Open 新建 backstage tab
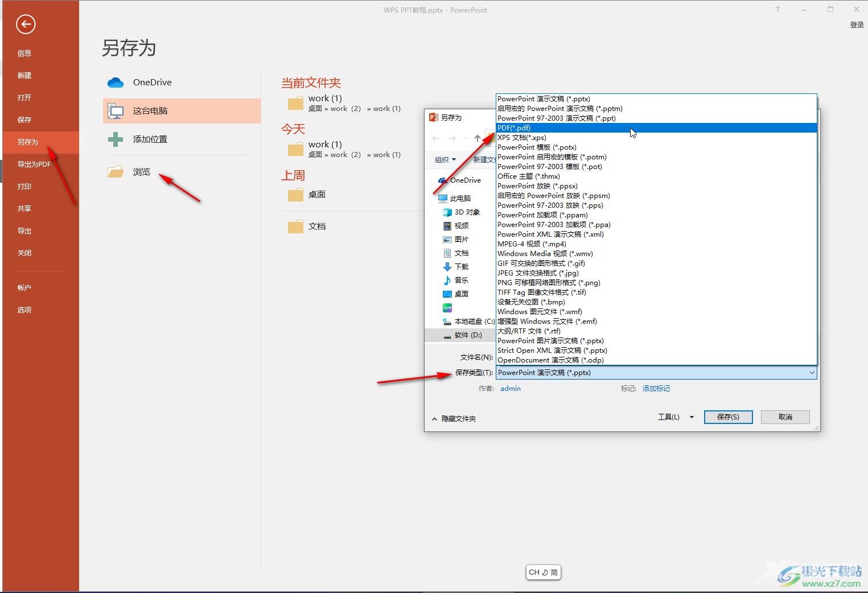 click(40, 76)
